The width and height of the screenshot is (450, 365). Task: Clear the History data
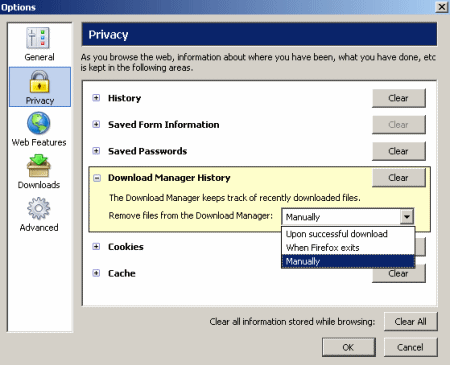pyautogui.click(x=399, y=98)
